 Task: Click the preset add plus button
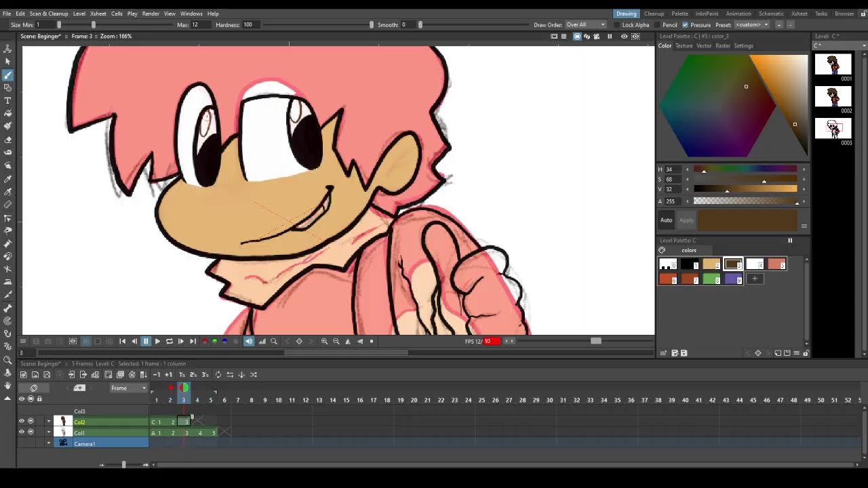coord(779,25)
